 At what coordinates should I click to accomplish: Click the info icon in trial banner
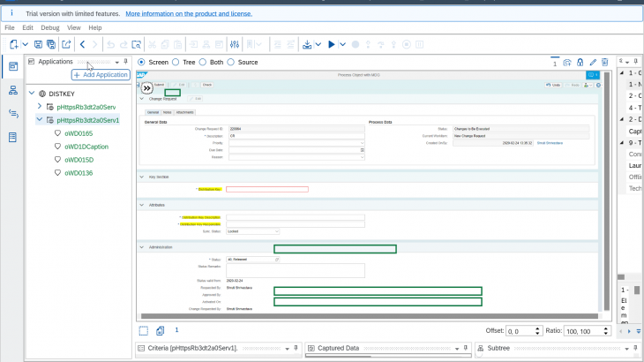[11, 13]
